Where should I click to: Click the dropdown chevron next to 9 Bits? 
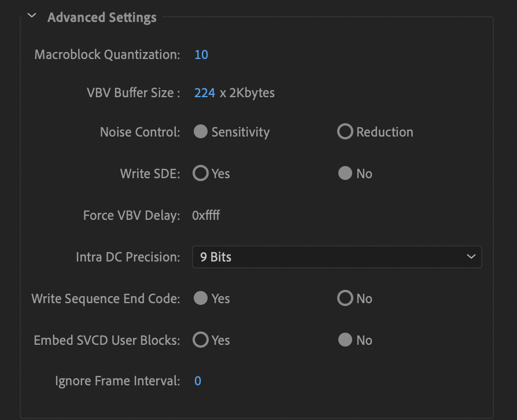tap(472, 257)
